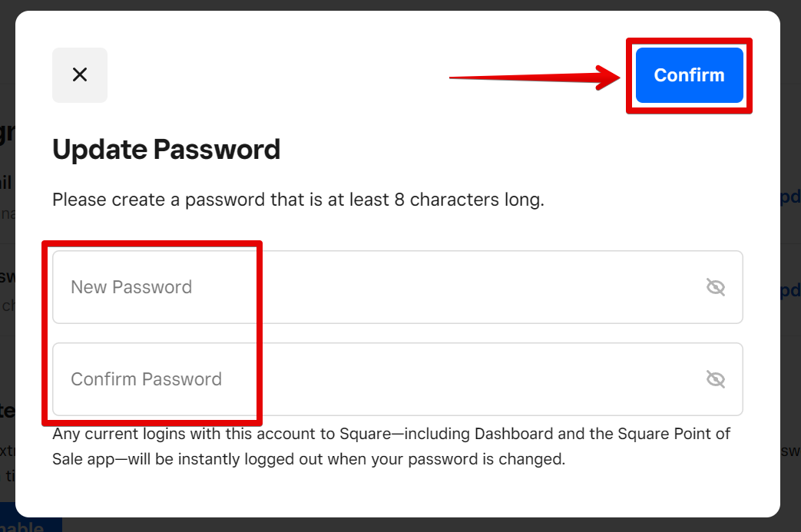
Task: Show the New Password characters
Action: (x=715, y=287)
